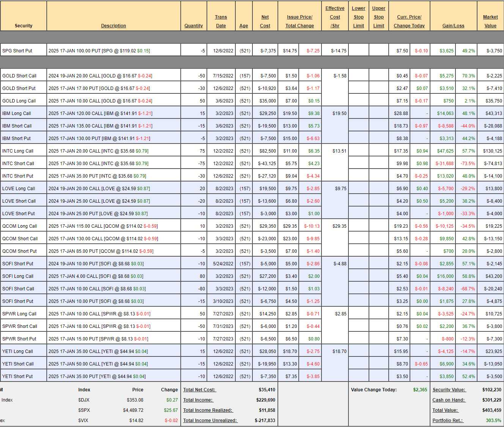Select the Net Cost column header
This screenshot has height=427, width=504.
coord(265,21)
